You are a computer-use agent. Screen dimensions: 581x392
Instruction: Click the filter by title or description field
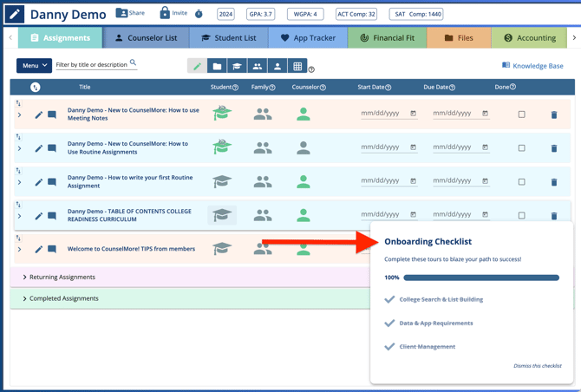tap(91, 65)
